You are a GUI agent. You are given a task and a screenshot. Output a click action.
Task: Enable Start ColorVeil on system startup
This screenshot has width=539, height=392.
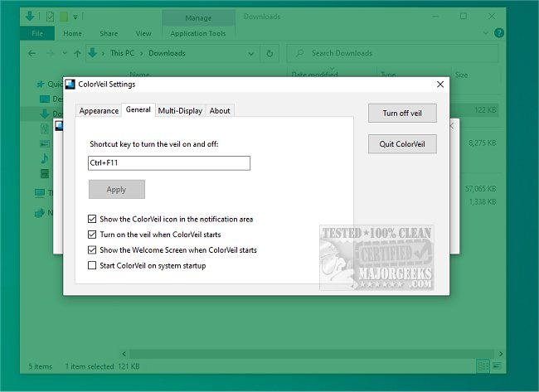click(92, 265)
